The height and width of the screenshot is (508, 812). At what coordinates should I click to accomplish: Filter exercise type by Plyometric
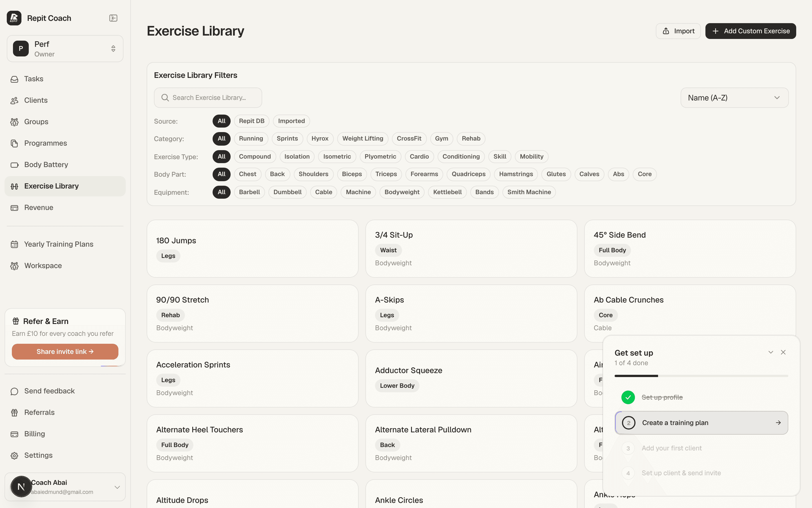point(380,157)
